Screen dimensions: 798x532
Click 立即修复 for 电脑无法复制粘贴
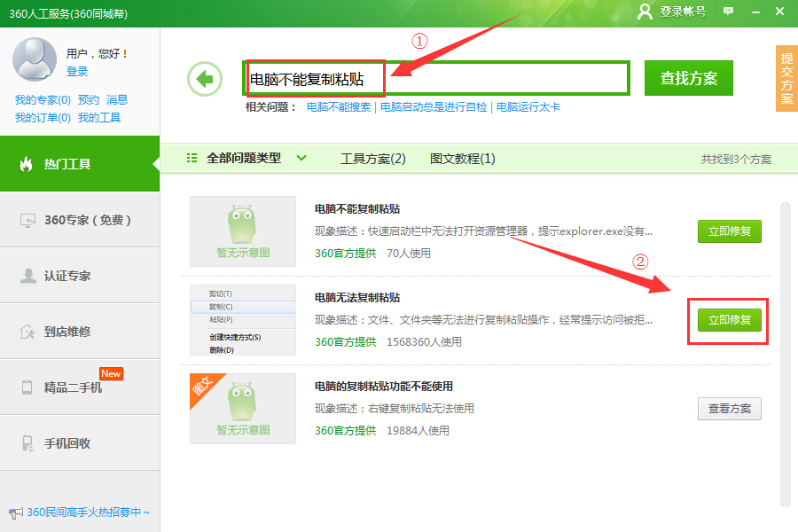729,320
